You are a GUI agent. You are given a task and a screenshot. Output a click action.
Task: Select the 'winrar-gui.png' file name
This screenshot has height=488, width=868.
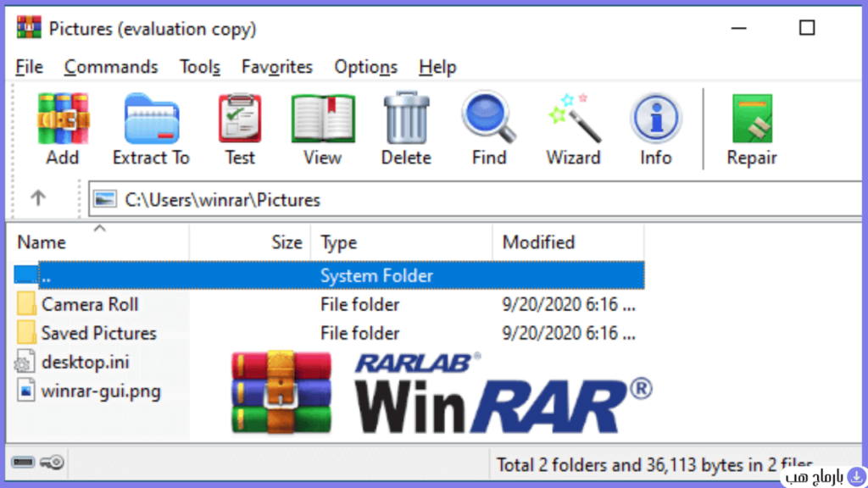[102, 391]
